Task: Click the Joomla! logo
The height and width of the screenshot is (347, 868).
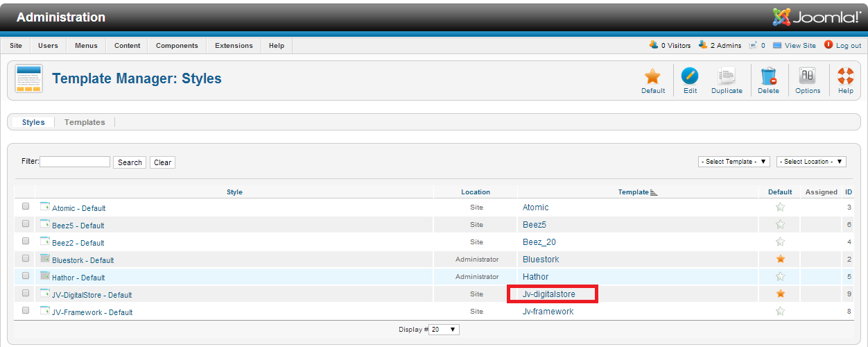Action: pyautogui.click(x=817, y=17)
